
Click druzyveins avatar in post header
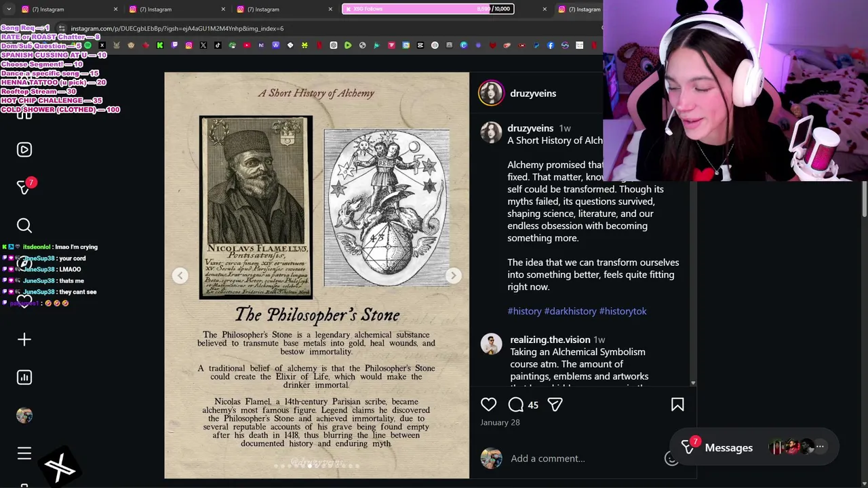[x=491, y=94]
